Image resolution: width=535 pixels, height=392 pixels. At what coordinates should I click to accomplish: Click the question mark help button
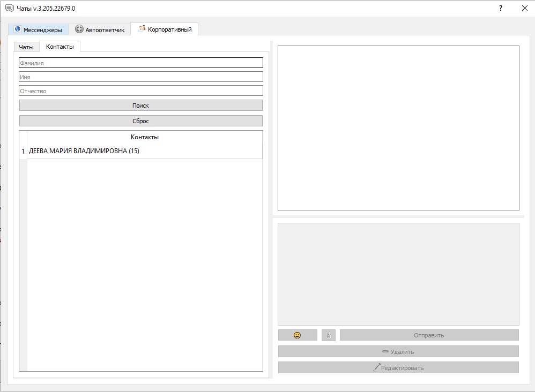[501, 8]
